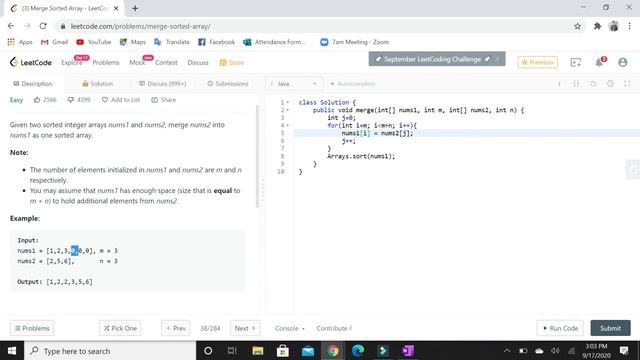The width and height of the screenshot is (640, 360).
Task: Go to the LeetCode home logo
Action: pyautogui.click(x=31, y=62)
